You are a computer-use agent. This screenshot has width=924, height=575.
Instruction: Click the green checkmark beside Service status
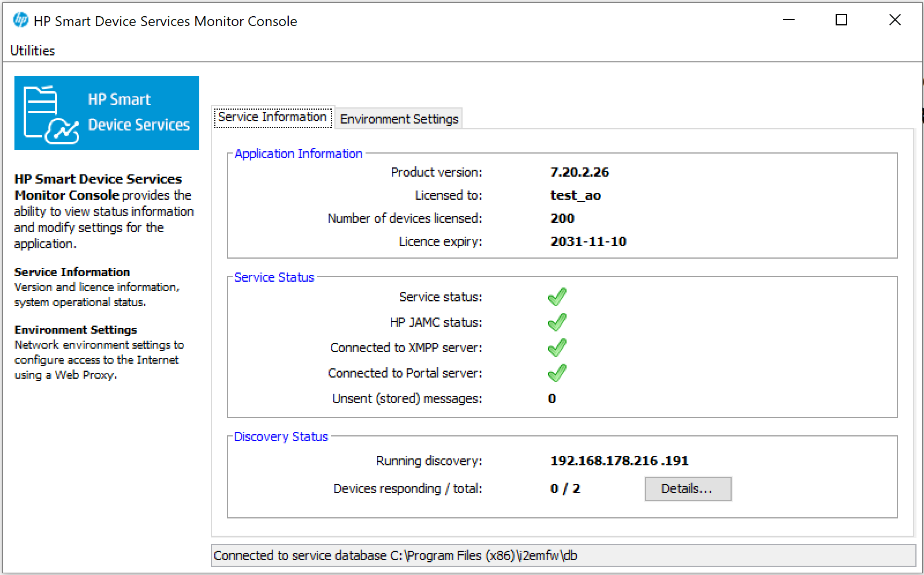(x=557, y=297)
